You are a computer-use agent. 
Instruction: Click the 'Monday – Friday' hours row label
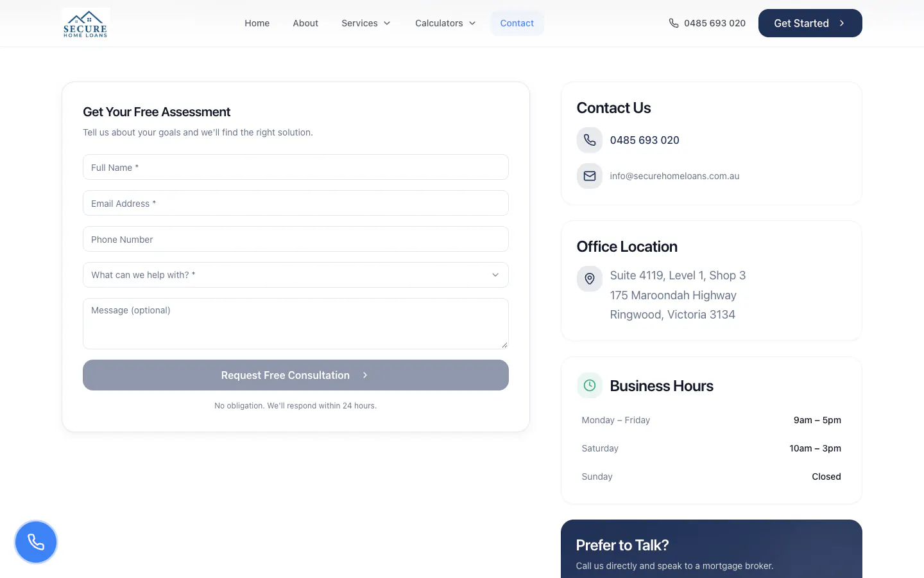pyautogui.click(x=616, y=420)
